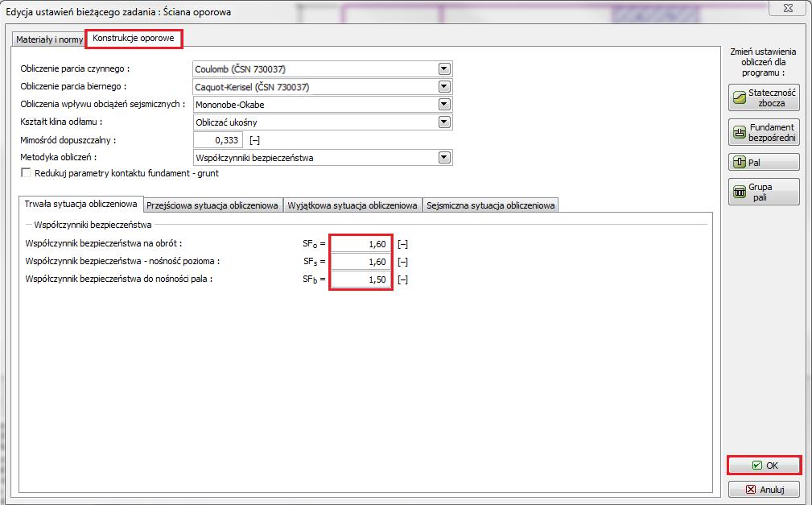
Task: Click the SFo overturning safety factor field
Action: click(361, 244)
